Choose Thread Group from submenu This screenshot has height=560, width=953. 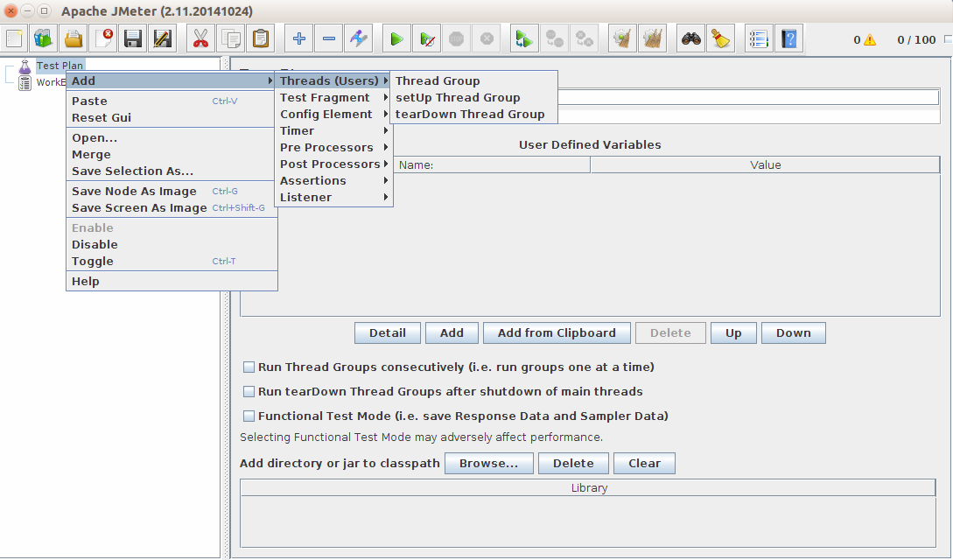point(473,80)
